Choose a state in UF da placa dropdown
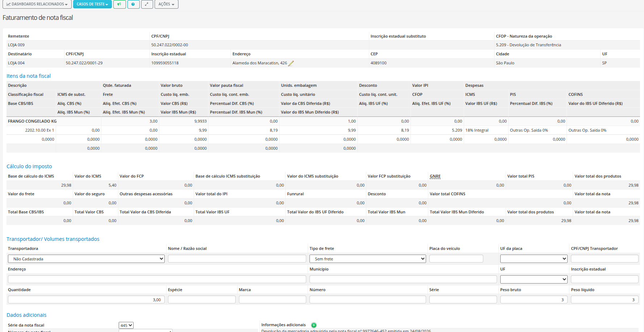Viewport: 644px width, 332px height. point(534,259)
